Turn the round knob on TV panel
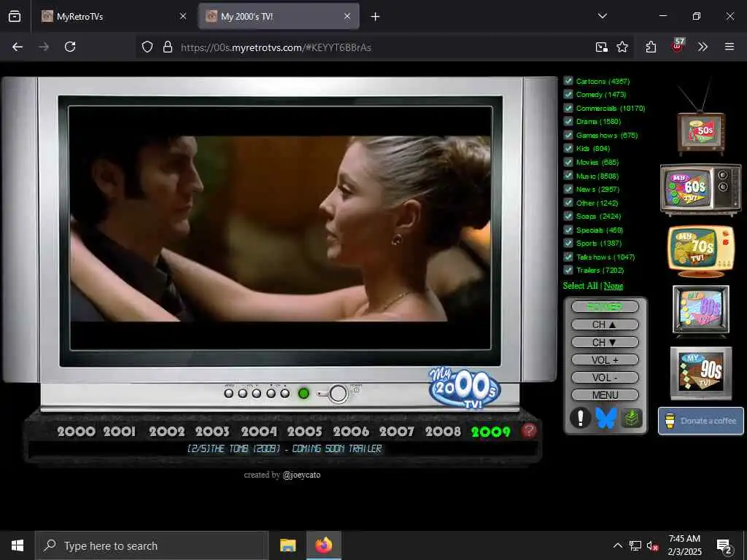747x560 pixels. (338, 394)
